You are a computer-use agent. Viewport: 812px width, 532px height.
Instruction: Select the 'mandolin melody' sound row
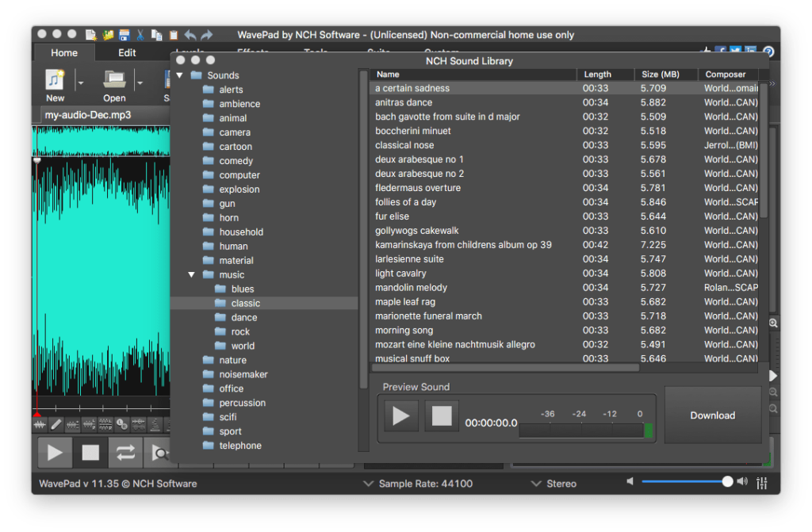[565, 288]
